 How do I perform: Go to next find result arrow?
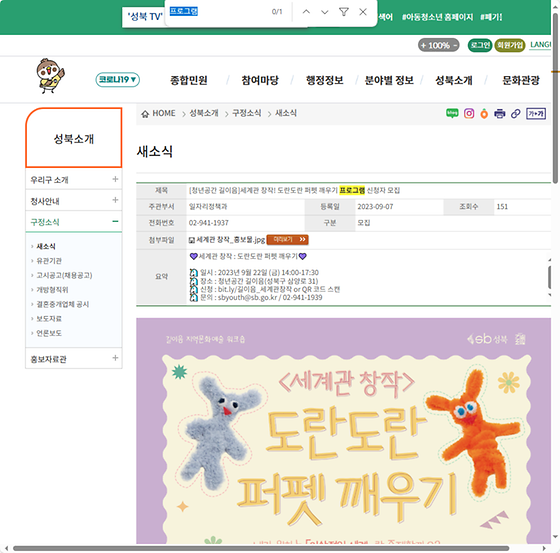tap(325, 12)
